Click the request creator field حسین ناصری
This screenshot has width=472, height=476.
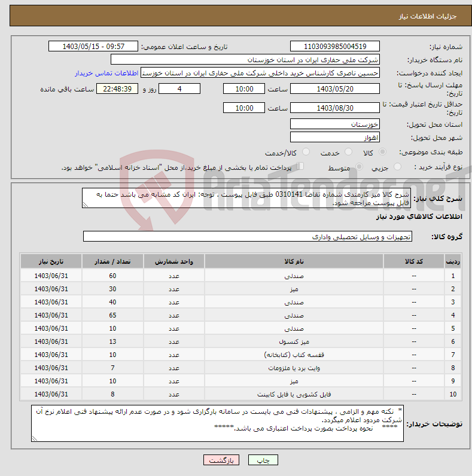coord(260,73)
